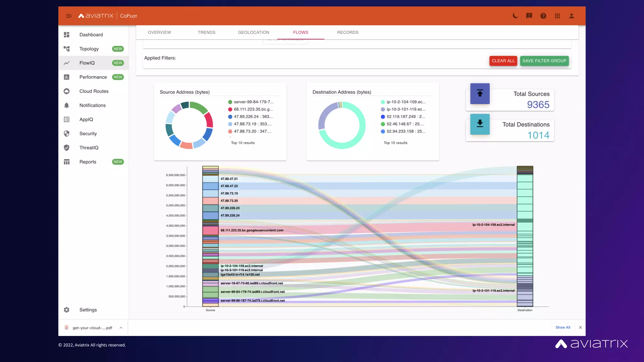Click the Total Sources upload icon
The height and width of the screenshot is (362, 644).
point(480,93)
